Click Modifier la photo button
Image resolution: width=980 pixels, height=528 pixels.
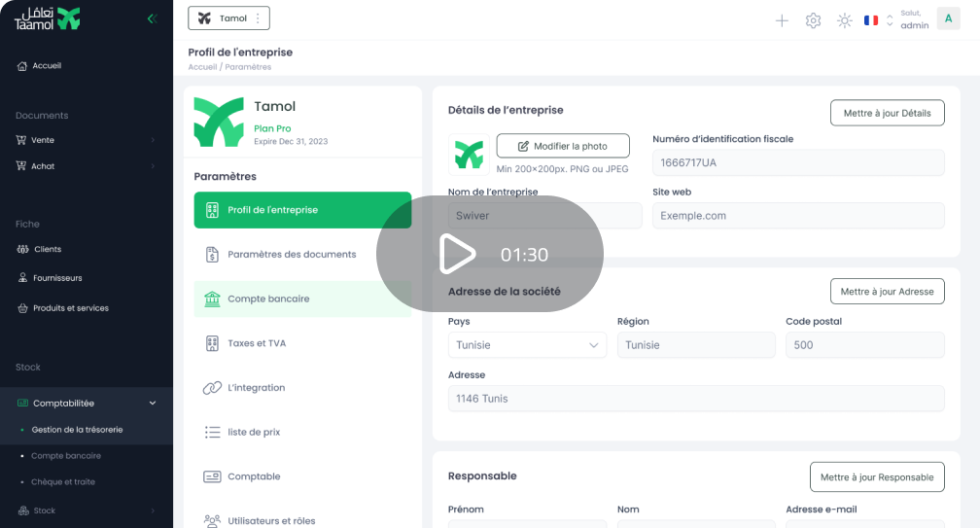click(x=563, y=146)
